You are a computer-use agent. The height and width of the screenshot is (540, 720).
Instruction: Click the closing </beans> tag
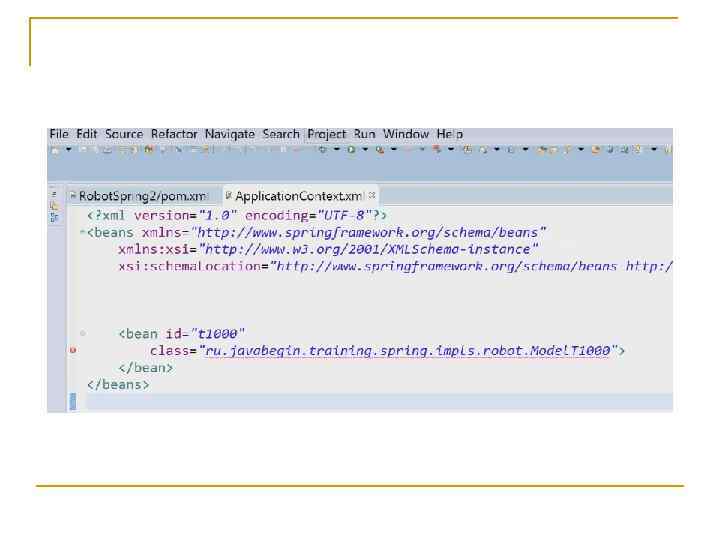pyautogui.click(x=118, y=385)
